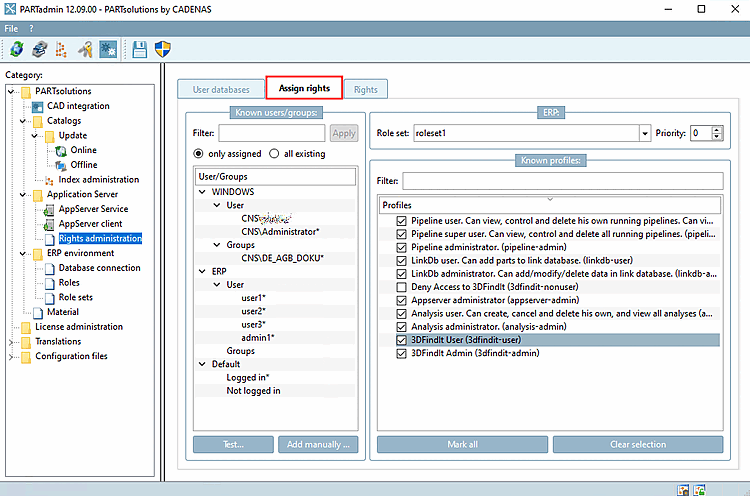Uncheck the Pipeline super user checkbox
This screenshot has width=750, height=496.
click(x=401, y=234)
